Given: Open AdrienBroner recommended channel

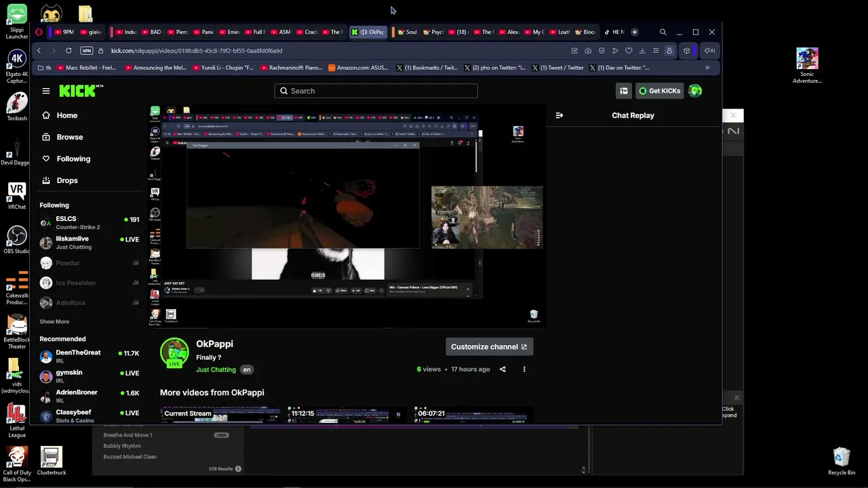Looking at the screenshot, I should [90, 396].
